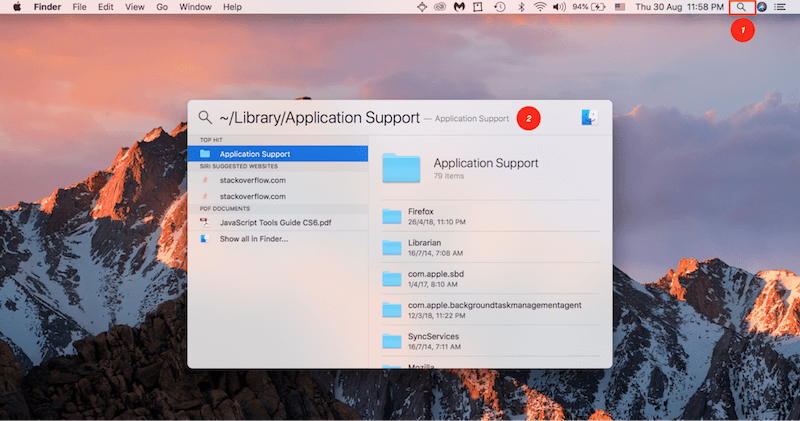Viewport: 800px width, 421px height.
Task: Click the volume speaker icon
Action: [559, 7]
